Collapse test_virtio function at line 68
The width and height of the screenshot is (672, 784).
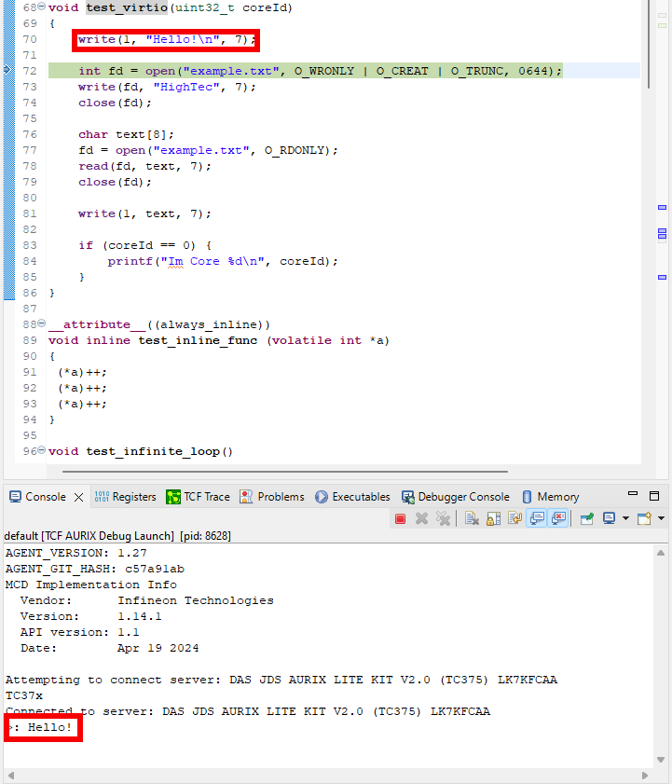coord(41,8)
